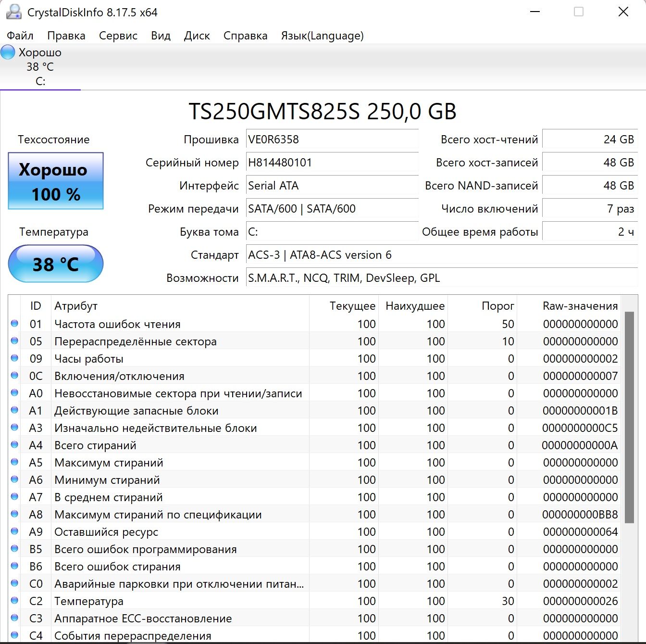Image resolution: width=646 pixels, height=644 pixels.
Task: Open the Справка menu
Action: tap(246, 36)
